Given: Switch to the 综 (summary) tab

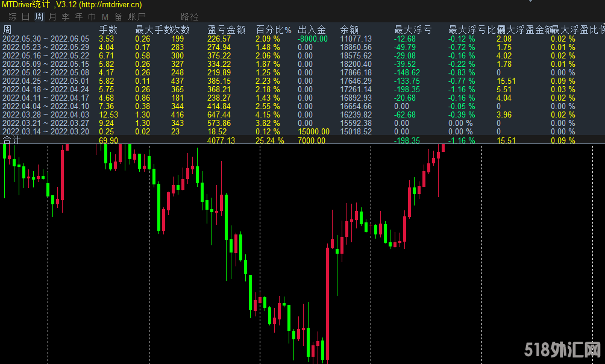Looking at the screenshot, I should click(x=12, y=17).
